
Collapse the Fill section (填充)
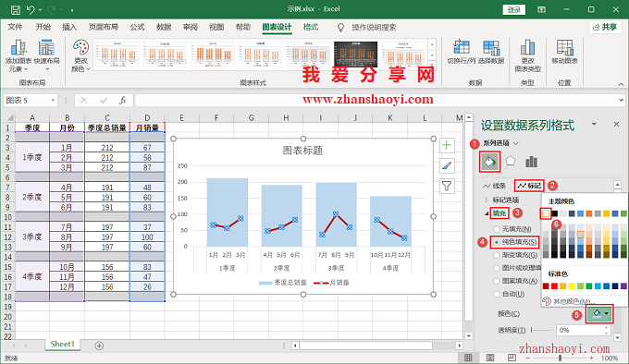point(487,213)
